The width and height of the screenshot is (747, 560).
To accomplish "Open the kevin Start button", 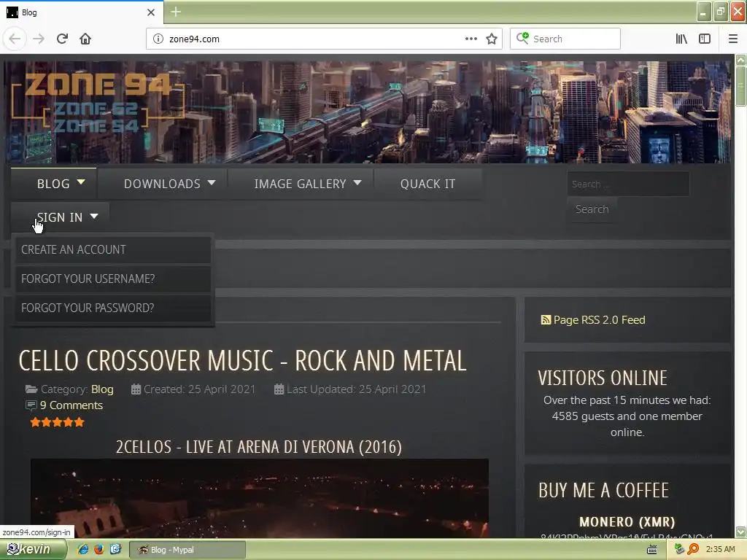I will point(32,550).
